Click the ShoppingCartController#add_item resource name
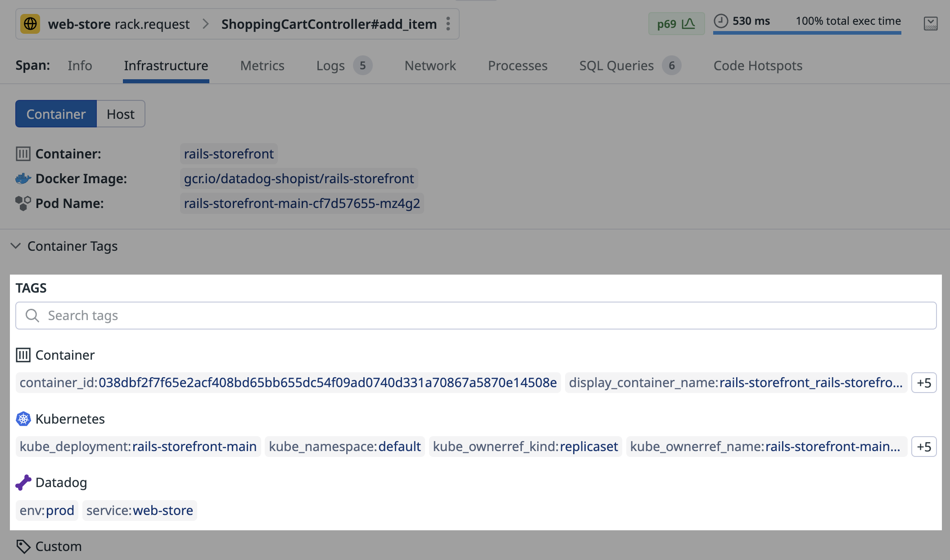This screenshot has height=560, width=950. click(x=329, y=24)
